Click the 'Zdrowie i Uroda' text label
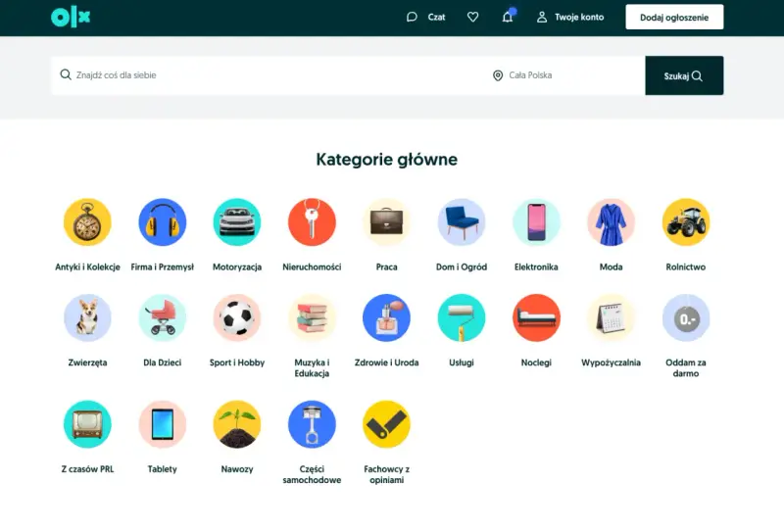This screenshot has width=784, height=532. (x=386, y=363)
